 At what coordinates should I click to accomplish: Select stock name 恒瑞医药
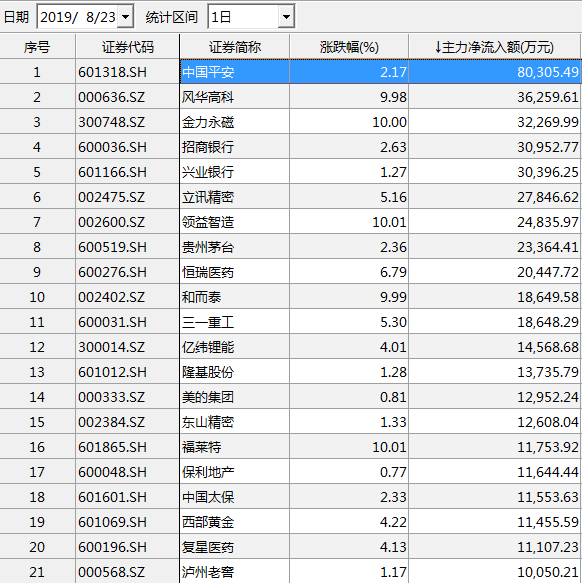(208, 272)
